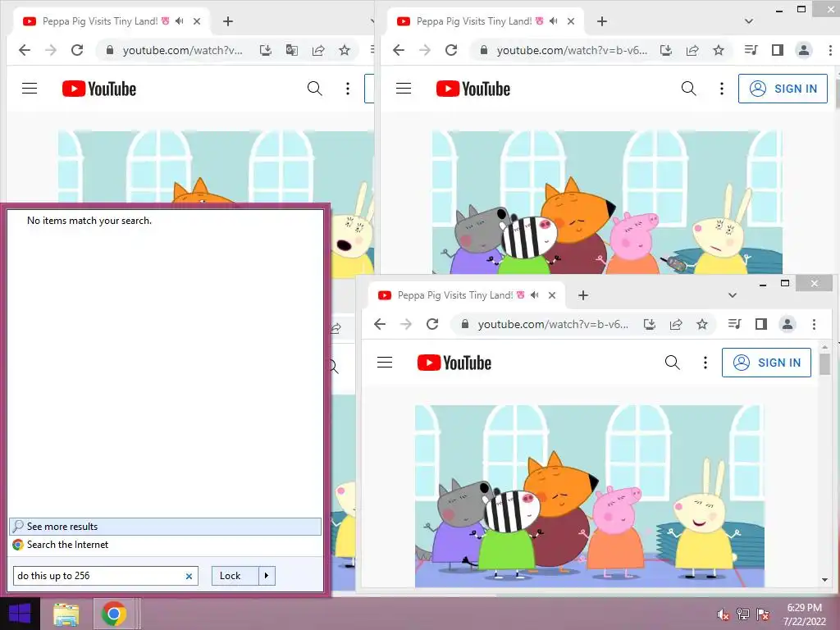Open tab search chevron in top-right window
840x630 pixels.
click(x=749, y=21)
